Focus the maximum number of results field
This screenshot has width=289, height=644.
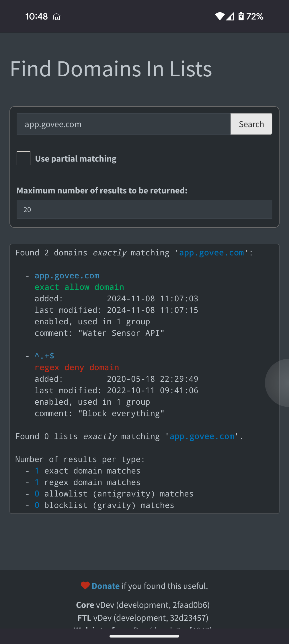(x=144, y=210)
